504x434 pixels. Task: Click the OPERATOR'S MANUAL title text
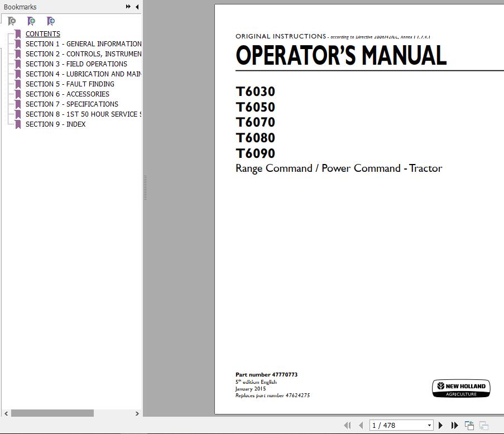[341, 55]
